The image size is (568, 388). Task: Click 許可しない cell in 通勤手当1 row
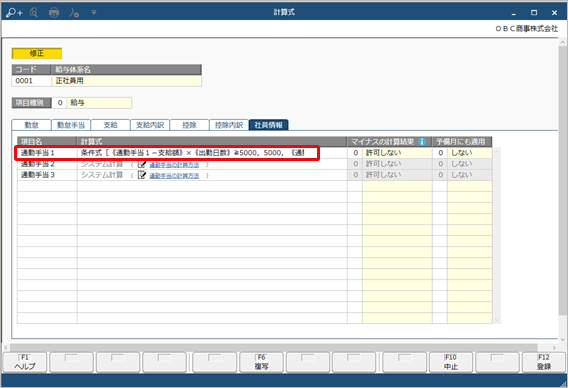coord(397,153)
